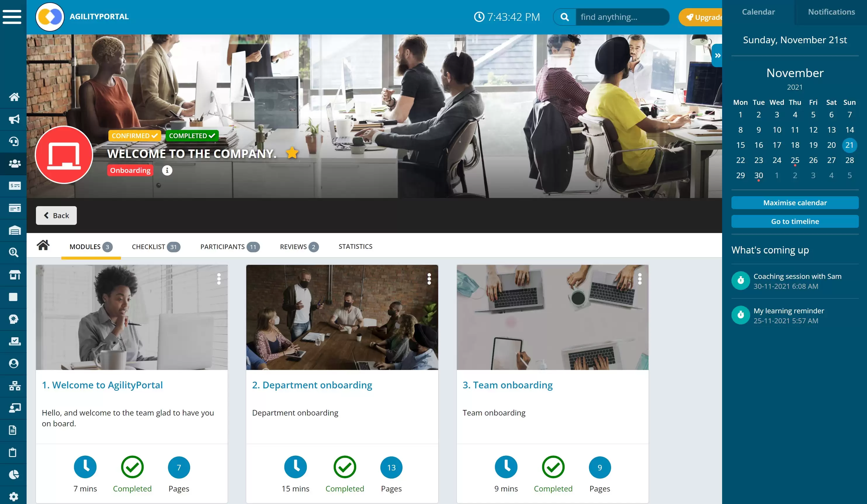The height and width of the screenshot is (504, 867).
Task: Click the Maximise calendar button
Action: pos(795,203)
